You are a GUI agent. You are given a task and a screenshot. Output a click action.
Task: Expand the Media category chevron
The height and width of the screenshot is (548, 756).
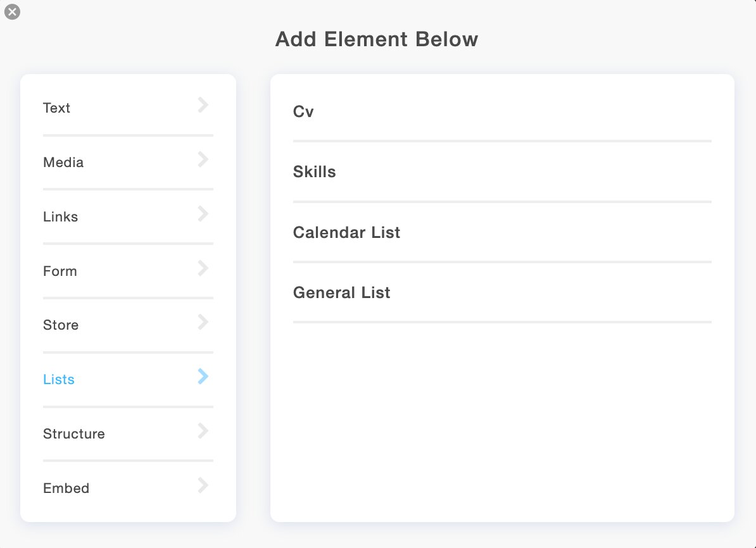coord(203,159)
